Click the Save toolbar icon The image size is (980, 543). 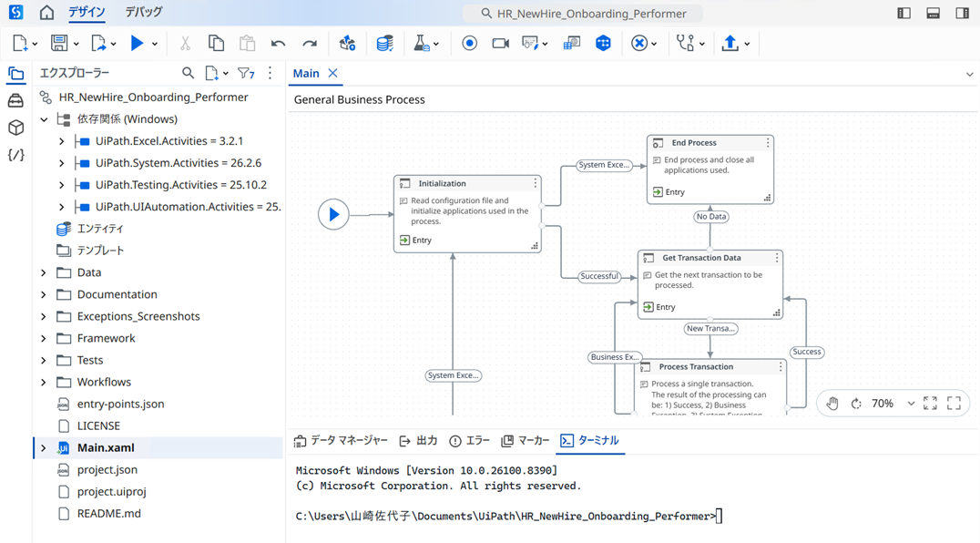coord(59,43)
